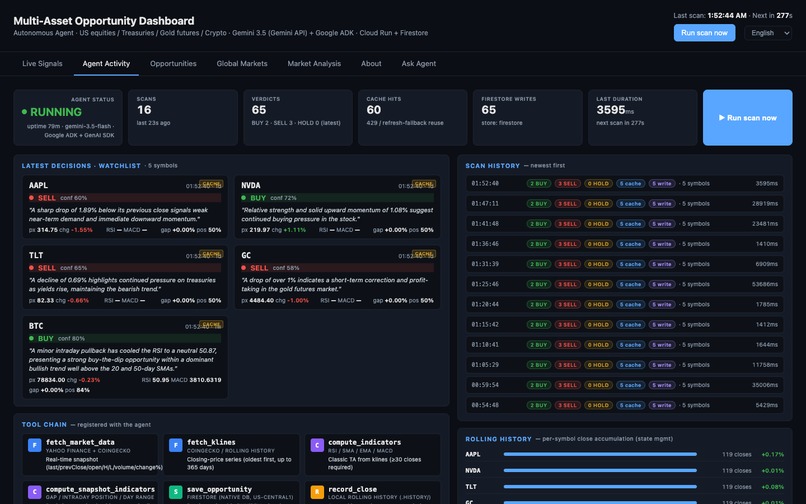Screen dimensions: 806x504
Task: Select the Agent Activity tab
Action: coord(106,64)
